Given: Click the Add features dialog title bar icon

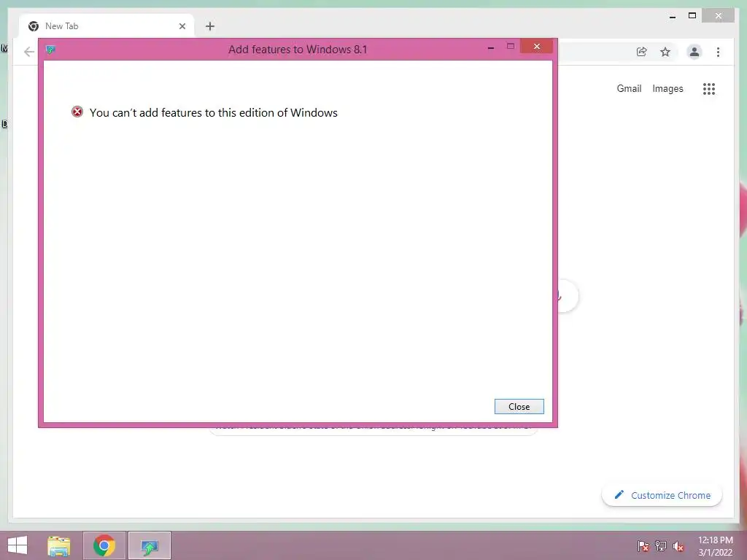Looking at the screenshot, I should [50, 50].
